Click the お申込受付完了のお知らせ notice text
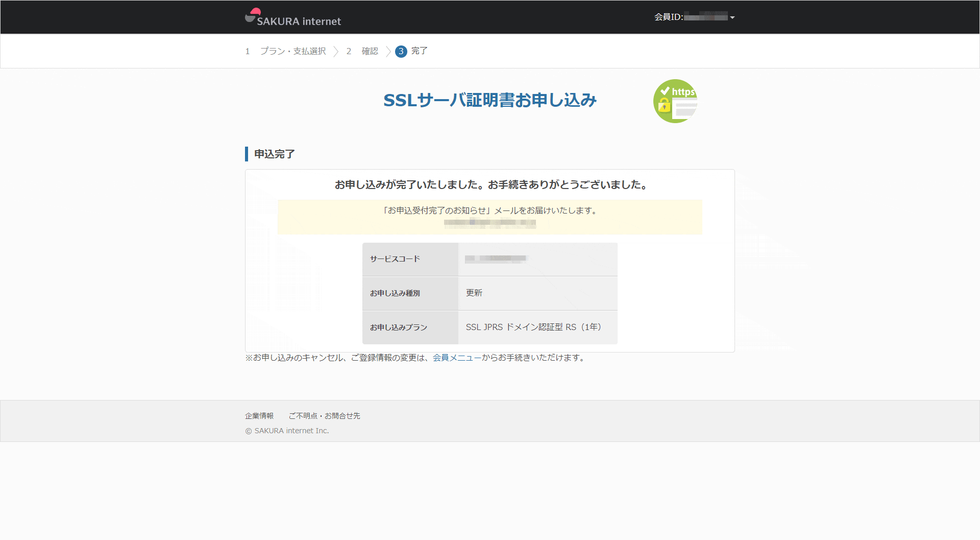This screenshot has height=540, width=980. pos(490,210)
